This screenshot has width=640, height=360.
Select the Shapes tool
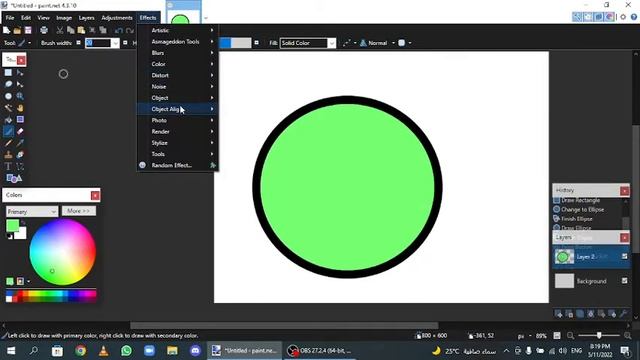point(14,178)
